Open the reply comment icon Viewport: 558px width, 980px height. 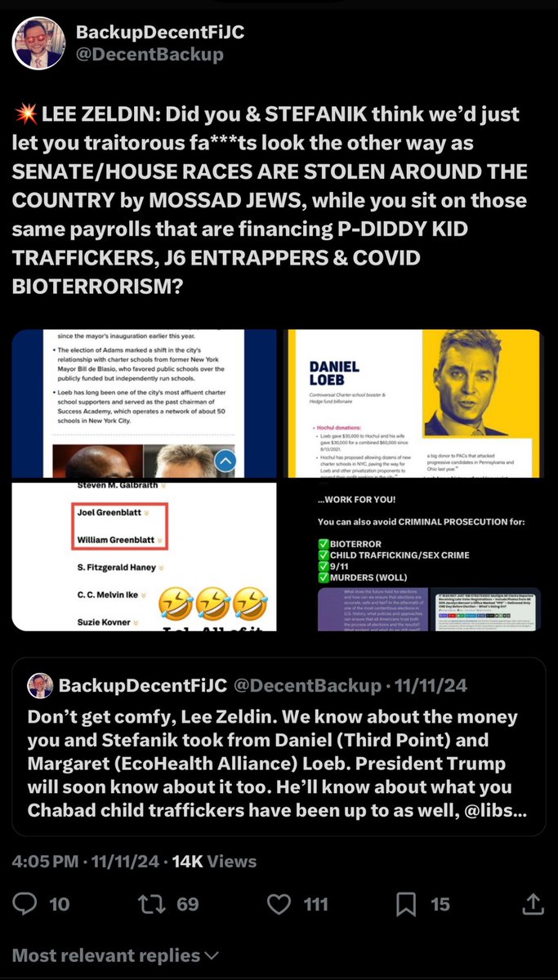(x=28, y=903)
